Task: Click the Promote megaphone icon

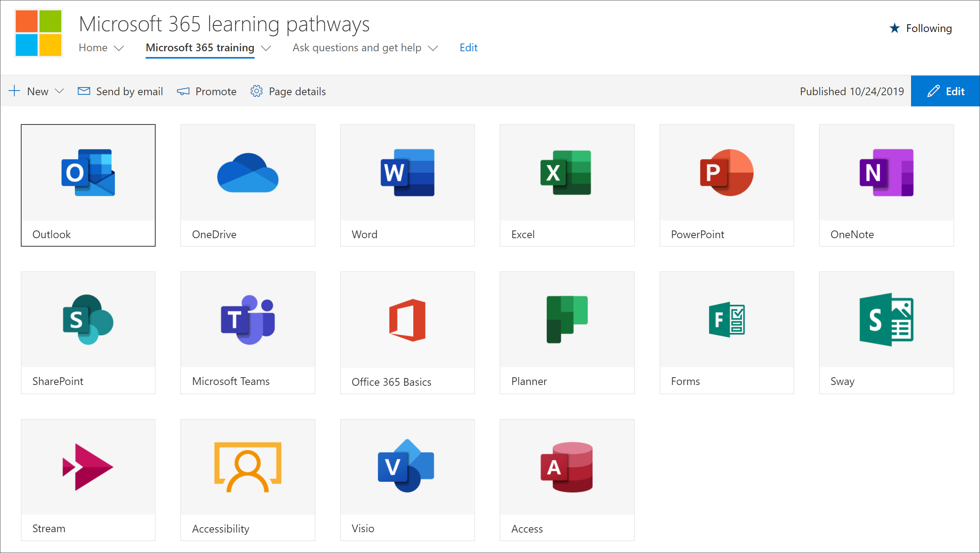Action: tap(183, 91)
